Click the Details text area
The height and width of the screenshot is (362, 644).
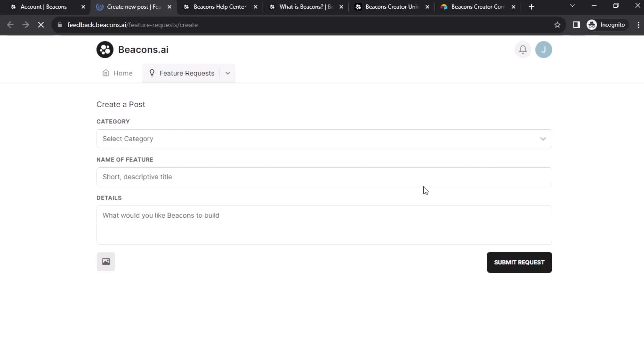(324, 225)
